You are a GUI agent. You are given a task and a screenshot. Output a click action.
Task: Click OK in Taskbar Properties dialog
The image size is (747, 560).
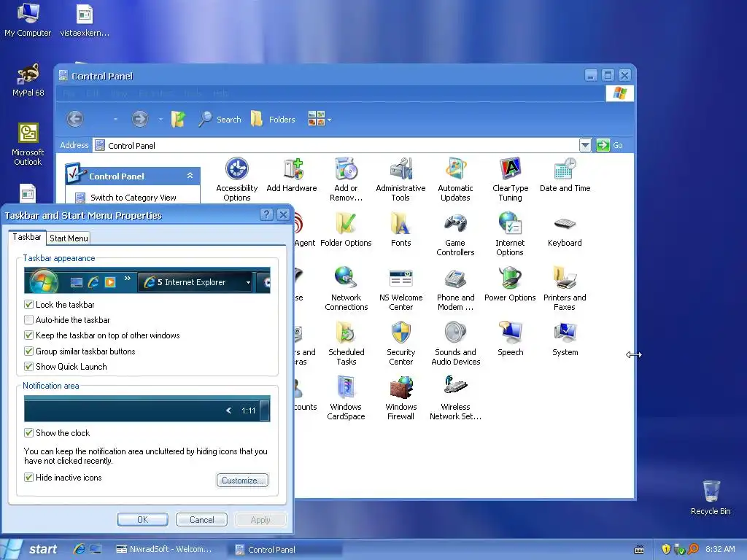(x=142, y=519)
